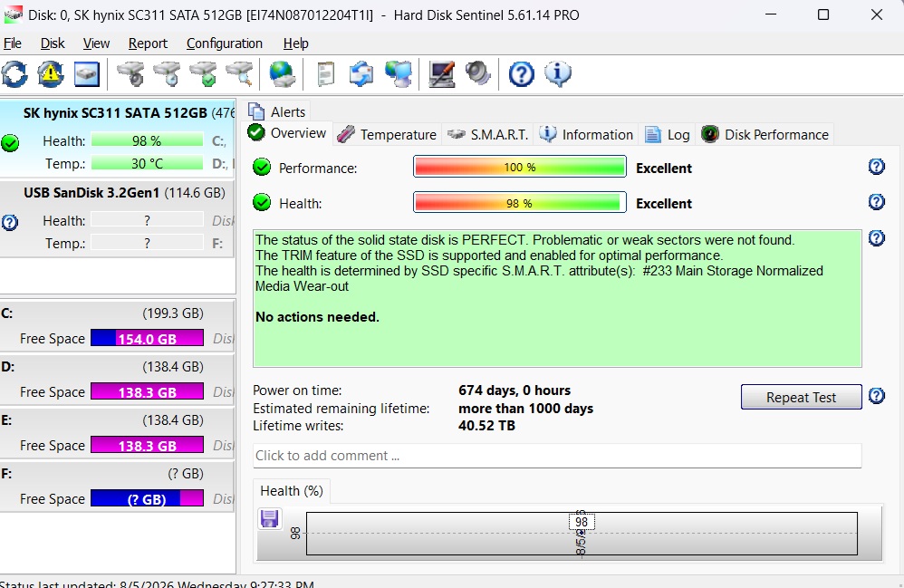904x588 pixels.
Task: Click the blue info bubble About icon
Action: point(557,74)
